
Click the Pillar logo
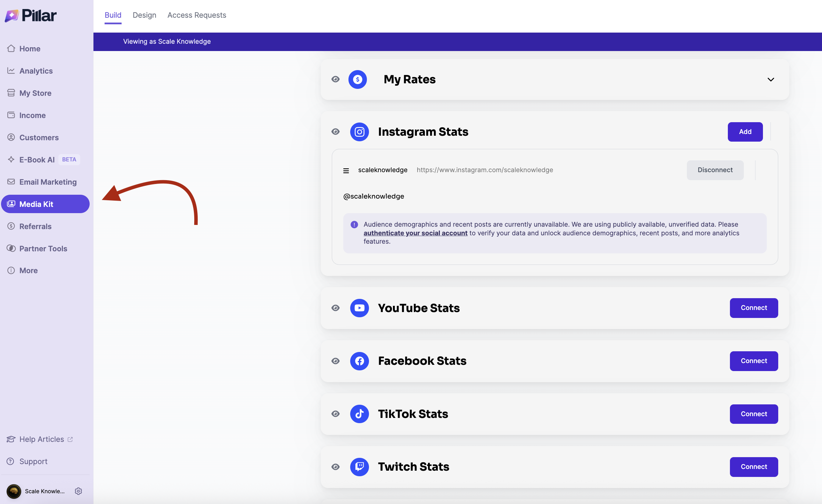[31, 15]
